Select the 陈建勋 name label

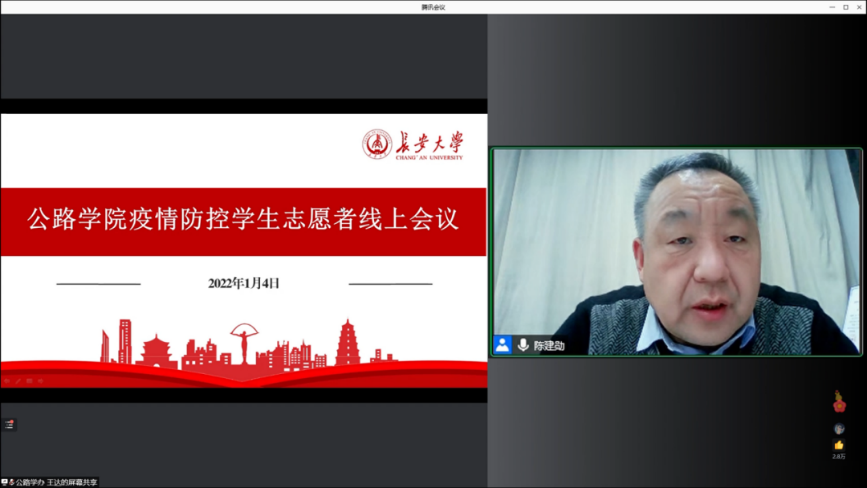[x=549, y=346]
